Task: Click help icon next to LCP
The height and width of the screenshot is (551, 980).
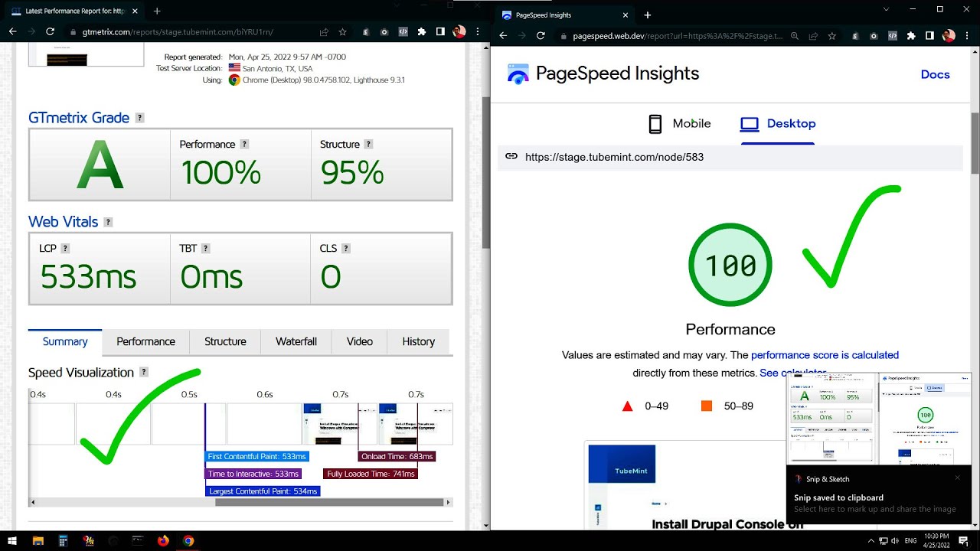Action: (x=65, y=248)
